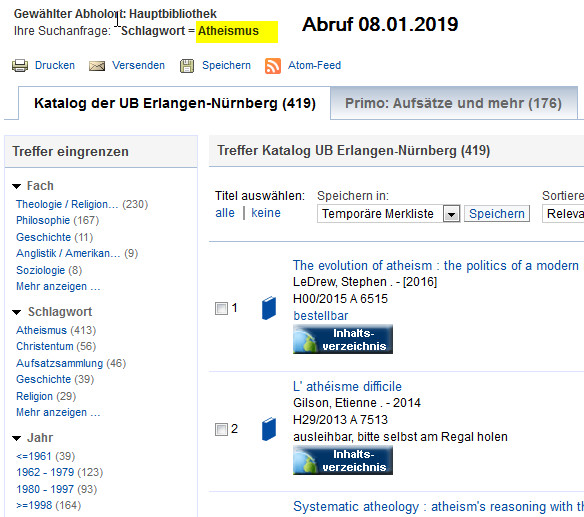The image size is (584, 517).
Task: Tick checkbox for result number 2
Action: pos(221,429)
